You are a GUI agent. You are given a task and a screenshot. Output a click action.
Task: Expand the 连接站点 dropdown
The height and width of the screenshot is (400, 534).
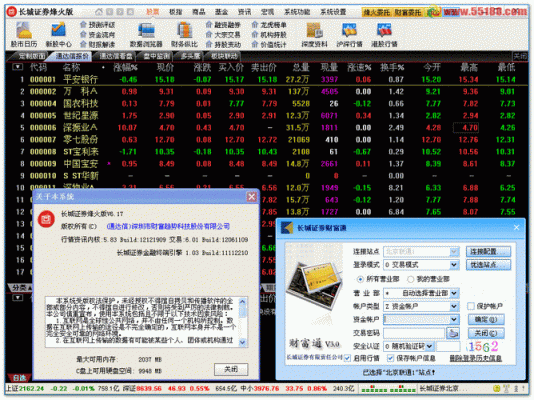pos(454,252)
